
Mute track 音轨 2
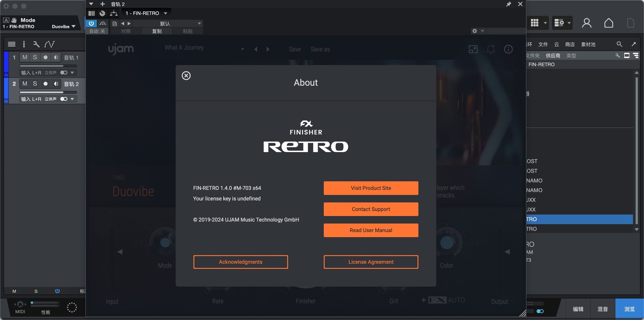[25, 83]
